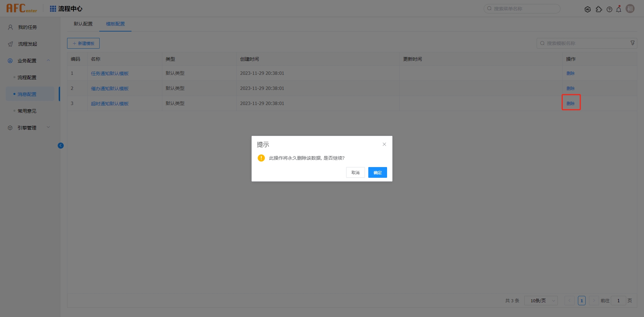Open the help question mark icon

(609, 9)
